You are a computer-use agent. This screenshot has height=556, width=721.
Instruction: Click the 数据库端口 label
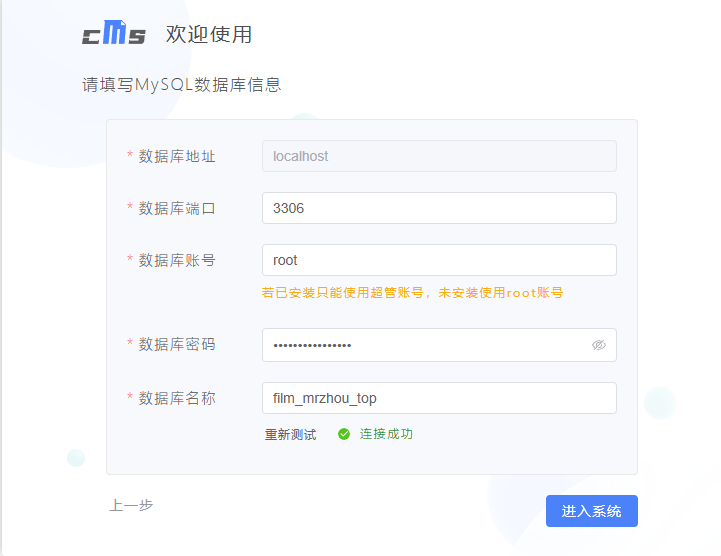point(176,208)
